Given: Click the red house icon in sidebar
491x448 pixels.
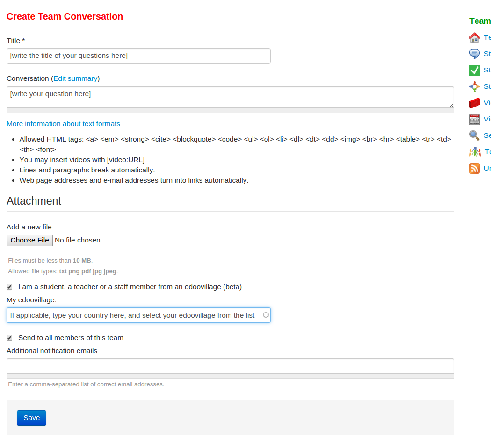Looking at the screenshot, I should pos(475,37).
